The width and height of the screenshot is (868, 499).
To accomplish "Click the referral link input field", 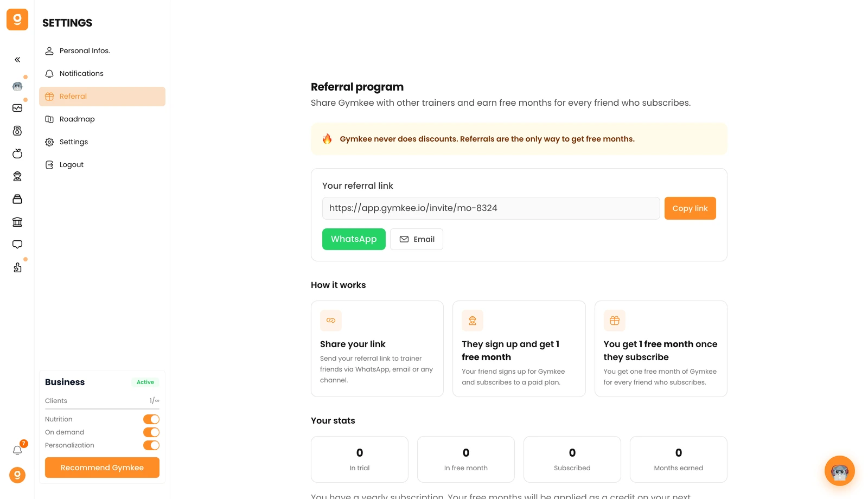I will coord(491,208).
